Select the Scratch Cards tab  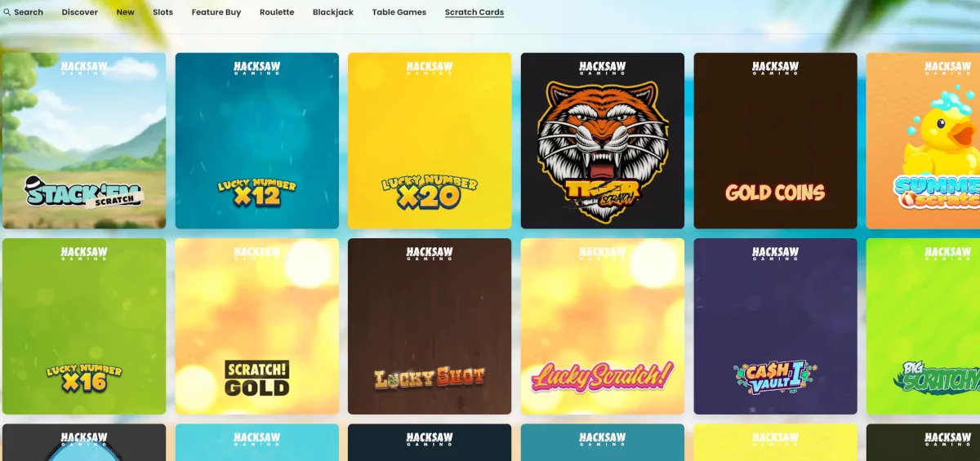tap(474, 12)
